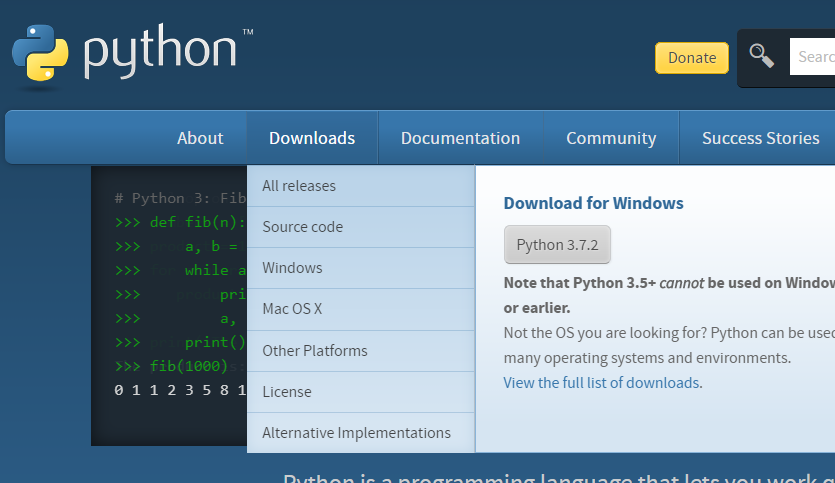
Task: Click the '# Python 3: Fib' comment line
Action: tap(180, 198)
